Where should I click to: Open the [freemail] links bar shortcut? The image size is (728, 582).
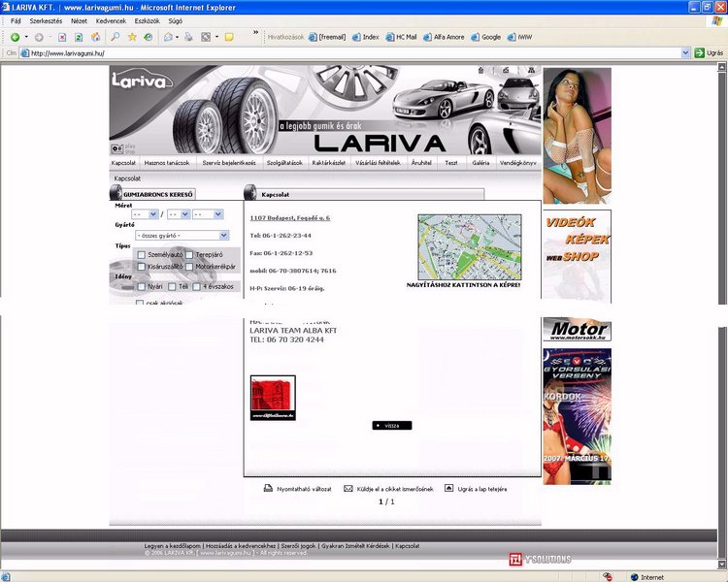point(327,37)
